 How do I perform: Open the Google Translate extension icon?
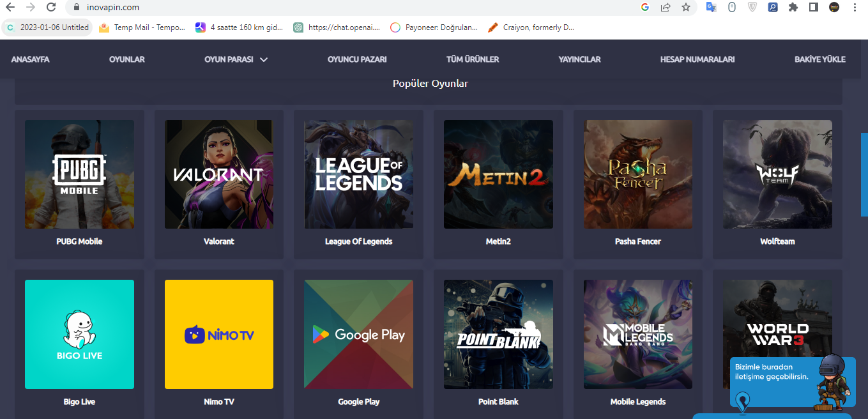(x=711, y=8)
